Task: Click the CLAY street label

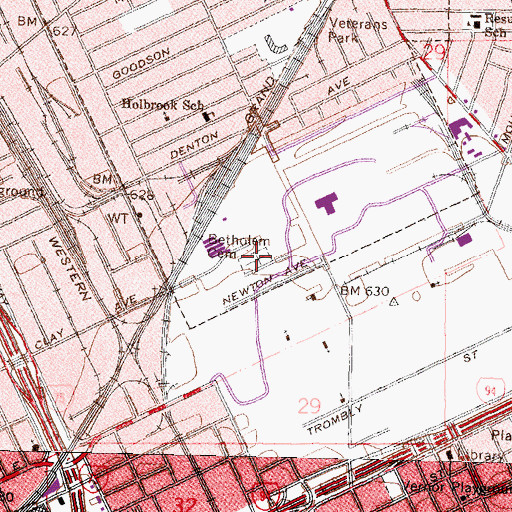Action: tap(49, 339)
